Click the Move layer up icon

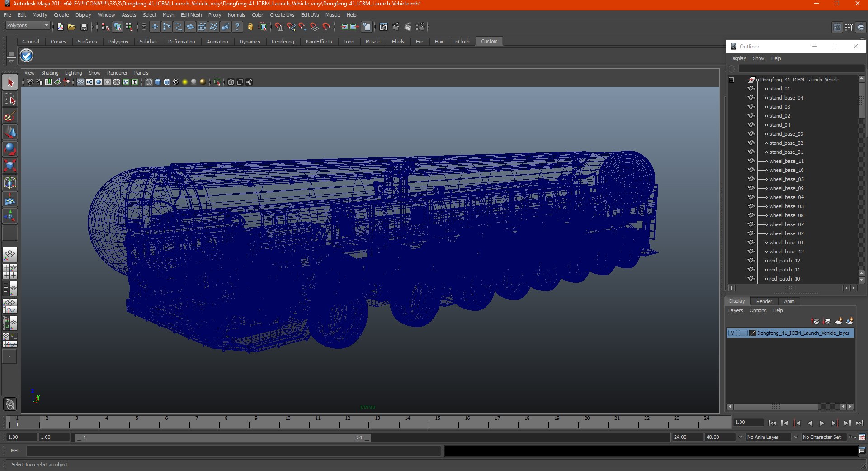pos(815,321)
